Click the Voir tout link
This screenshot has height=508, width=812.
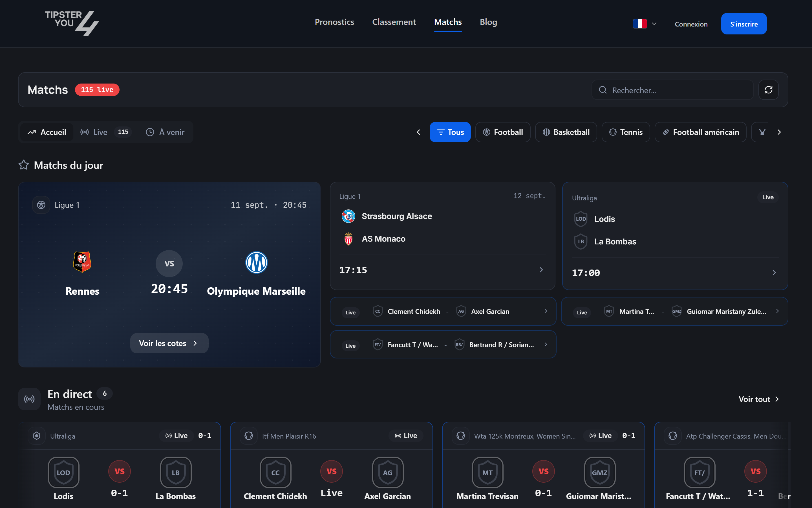(759, 399)
